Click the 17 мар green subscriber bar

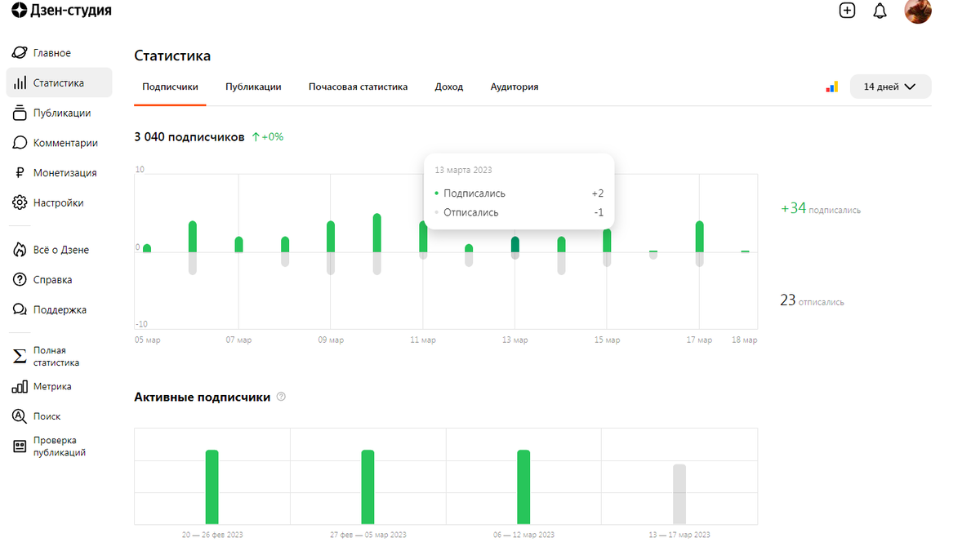point(700,237)
